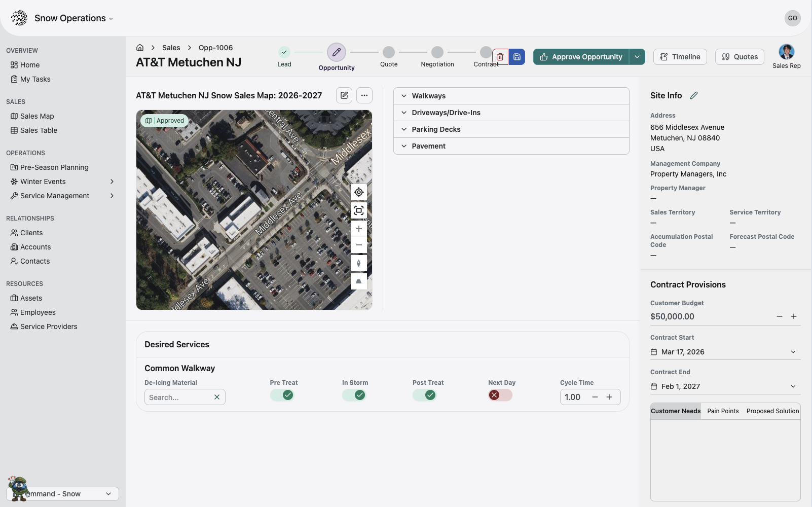The height and width of the screenshot is (507, 812).
Task: Switch to the Pain Points tab
Action: 723,411
